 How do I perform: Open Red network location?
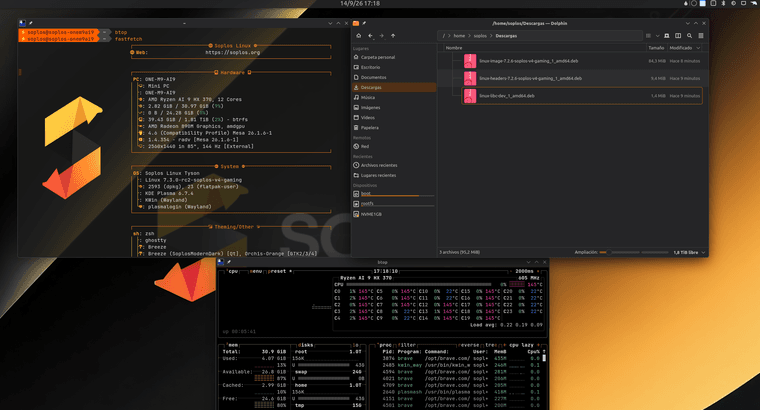(394, 146)
